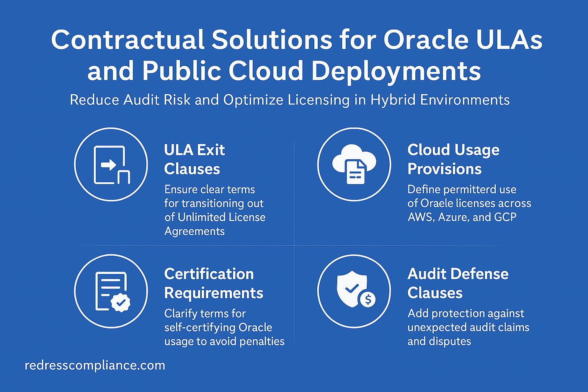Image resolution: width=588 pixels, height=392 pixels.
Task: Click the right arrow inside the exit icon
Action: pos(108,165)
